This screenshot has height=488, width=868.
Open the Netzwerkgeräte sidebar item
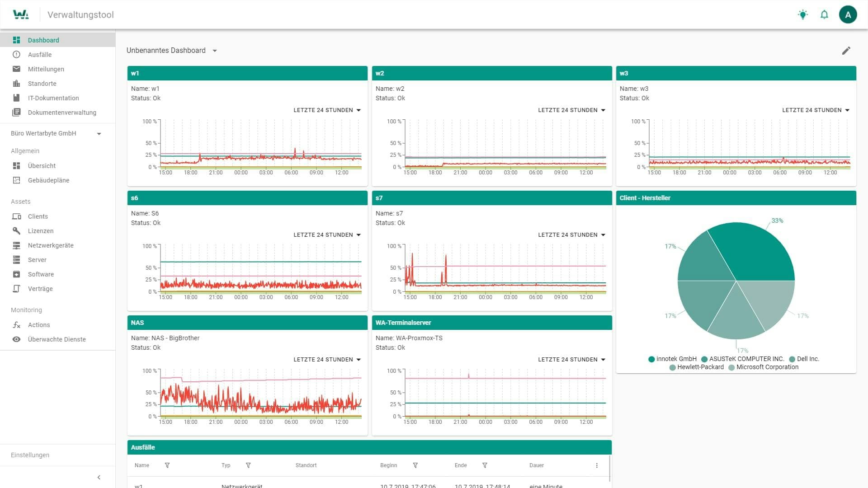(x=51, y=245)
